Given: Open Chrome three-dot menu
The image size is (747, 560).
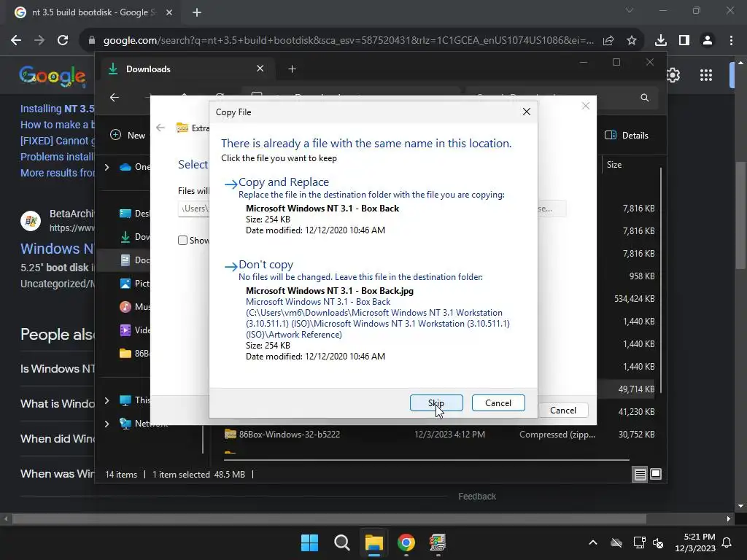Looking at the screenshot, I should pos(731,41).
